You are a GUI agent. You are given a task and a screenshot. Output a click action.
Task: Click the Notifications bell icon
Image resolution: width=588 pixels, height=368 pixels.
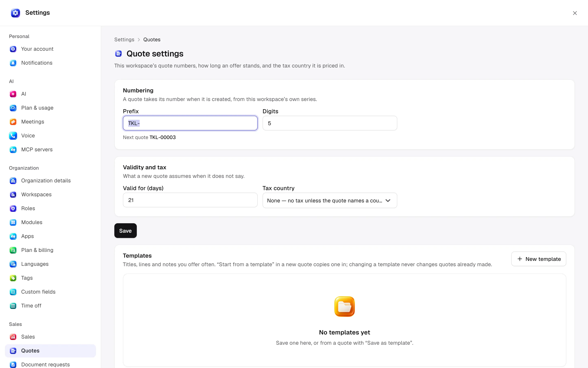[x=13, y=63]
